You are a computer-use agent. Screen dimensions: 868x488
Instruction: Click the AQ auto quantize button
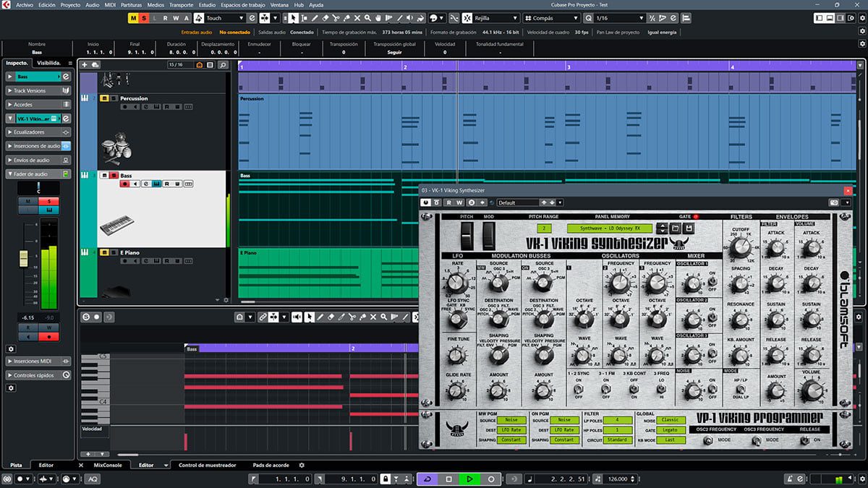click(93, 479)
